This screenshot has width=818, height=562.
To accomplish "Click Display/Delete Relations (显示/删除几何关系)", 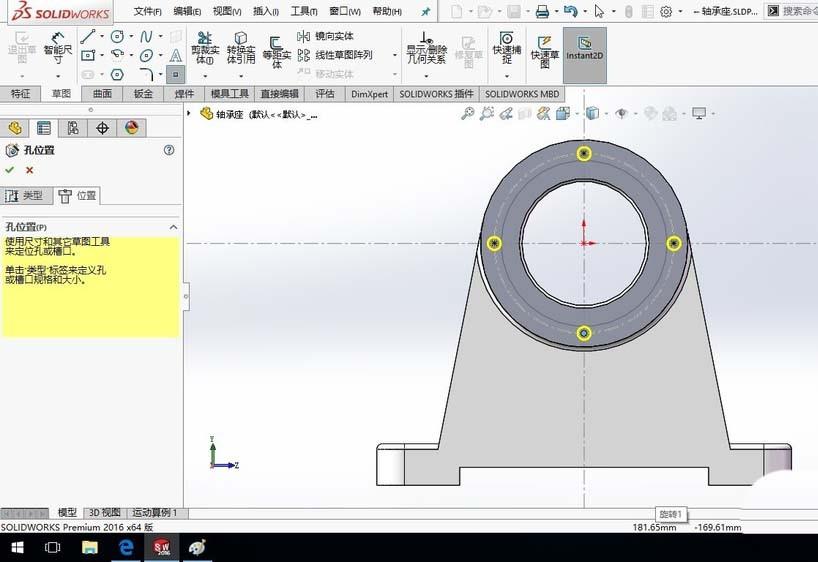I will 426,48.
